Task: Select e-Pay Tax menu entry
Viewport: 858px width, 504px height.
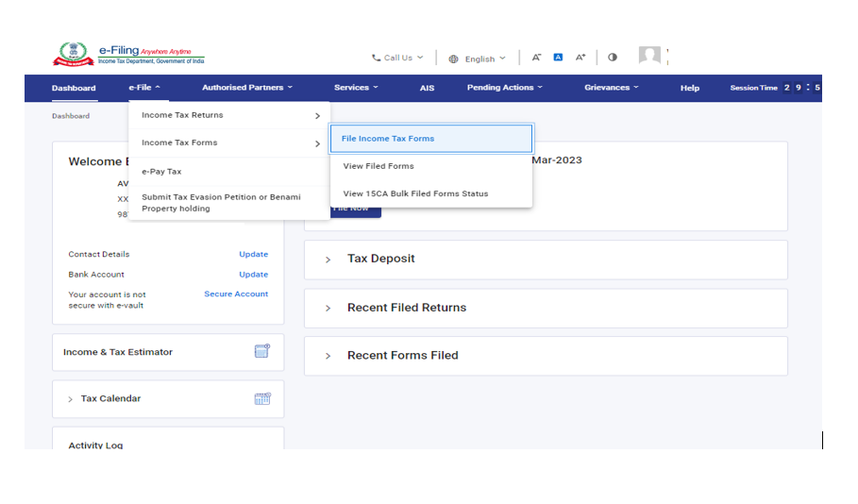Action: pos(161,172)
